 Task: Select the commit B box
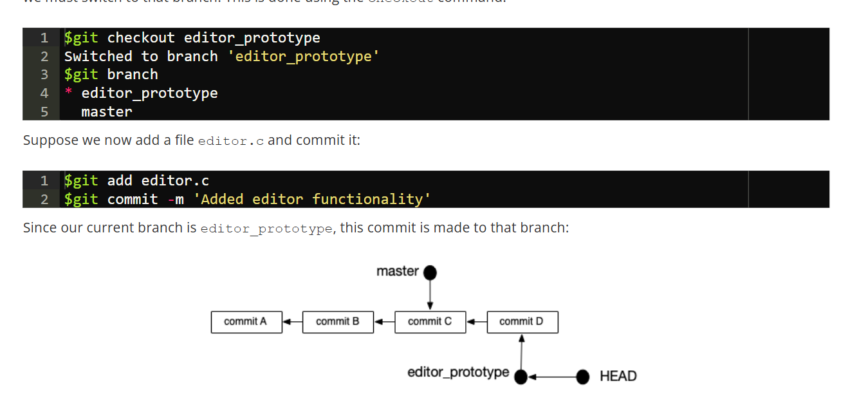tap(338, 322)
